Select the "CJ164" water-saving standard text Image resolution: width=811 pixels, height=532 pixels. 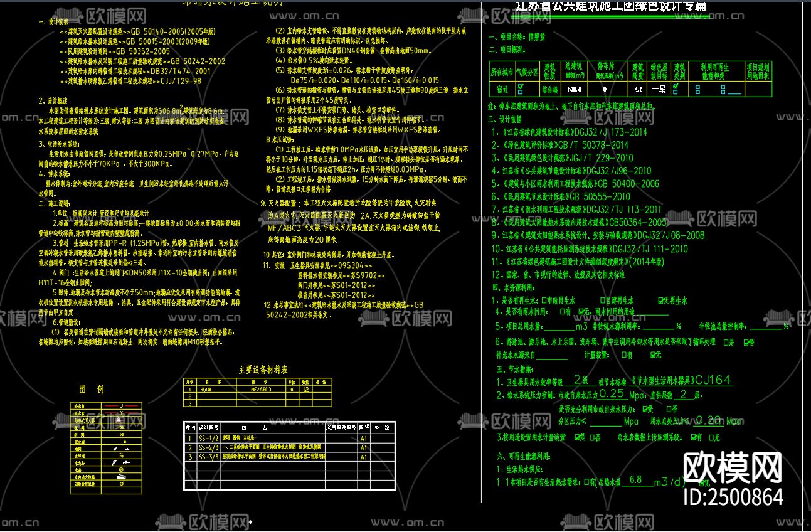click(714, 380)
